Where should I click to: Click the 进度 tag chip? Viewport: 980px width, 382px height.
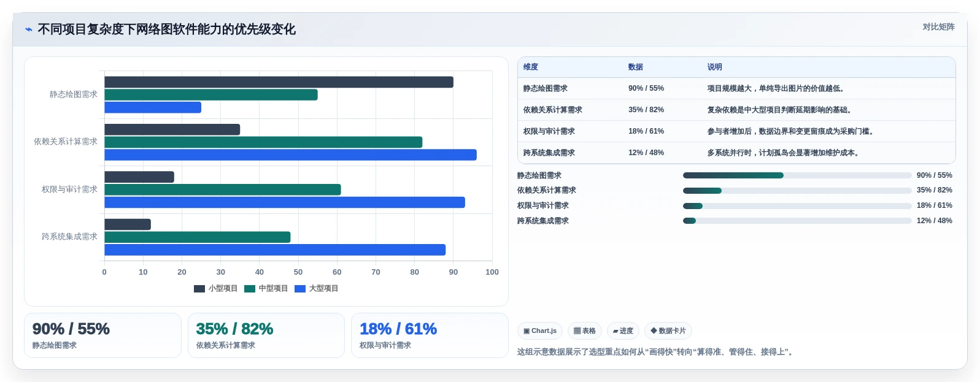(x=623, y=331)
